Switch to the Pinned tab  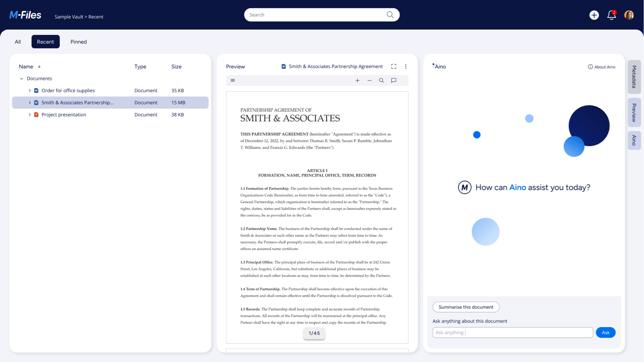tap(79, 42)
